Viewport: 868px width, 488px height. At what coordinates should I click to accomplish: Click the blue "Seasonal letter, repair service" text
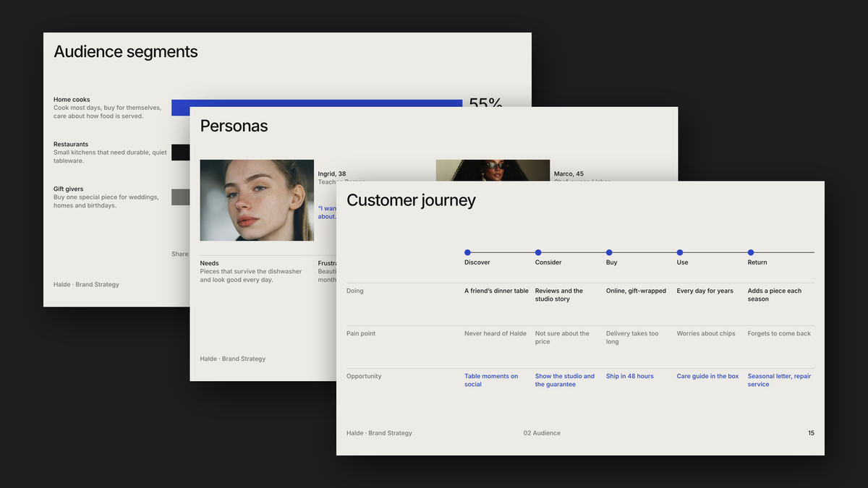pos(780,380)
